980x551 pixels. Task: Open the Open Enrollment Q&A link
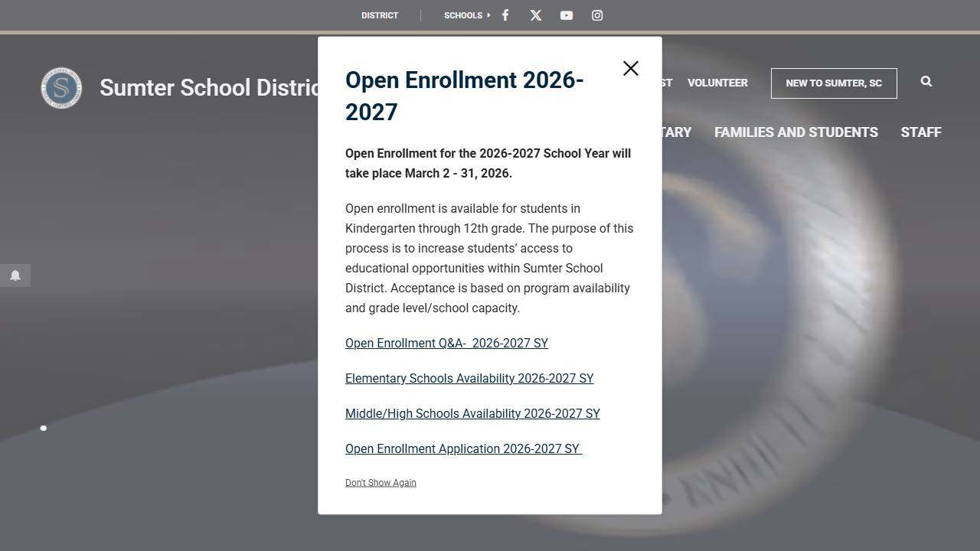click(x=446, y=344)
